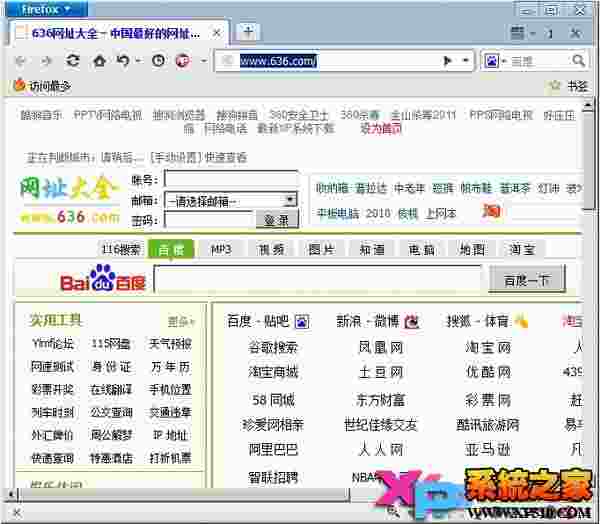This screenshot has height=524, width=600.
Task: Go to home page icon
Action: 99,60
